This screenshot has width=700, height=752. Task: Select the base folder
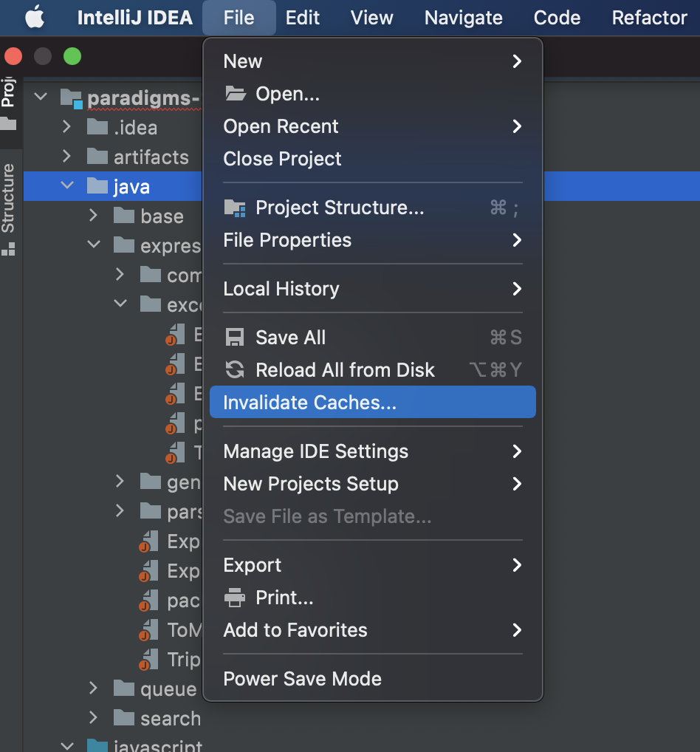coord(162,216)
